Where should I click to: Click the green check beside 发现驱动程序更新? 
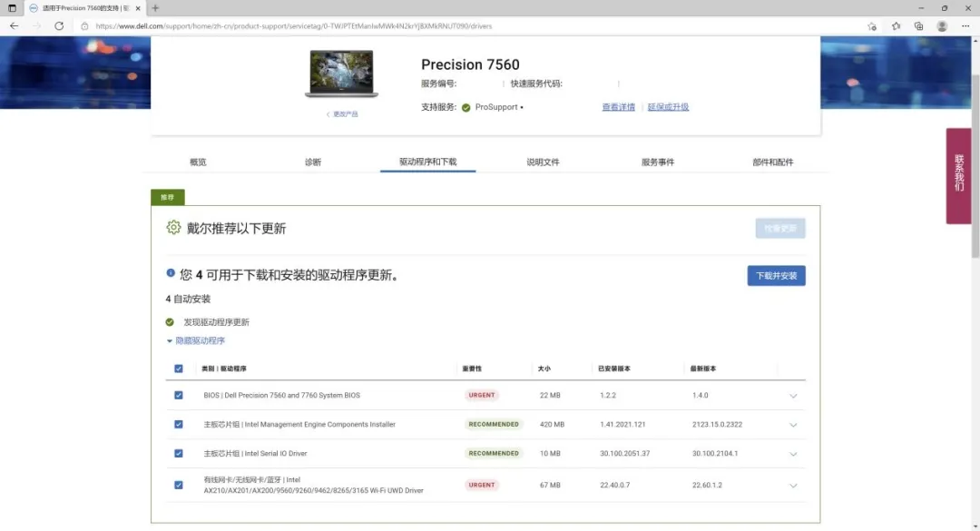[x=170, y=322]
